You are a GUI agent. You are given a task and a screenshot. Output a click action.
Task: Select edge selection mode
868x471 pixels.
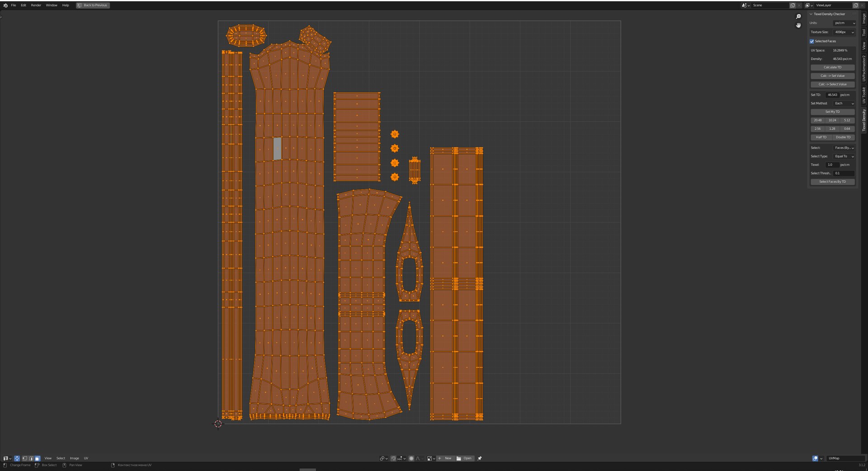tap(31, 458)
